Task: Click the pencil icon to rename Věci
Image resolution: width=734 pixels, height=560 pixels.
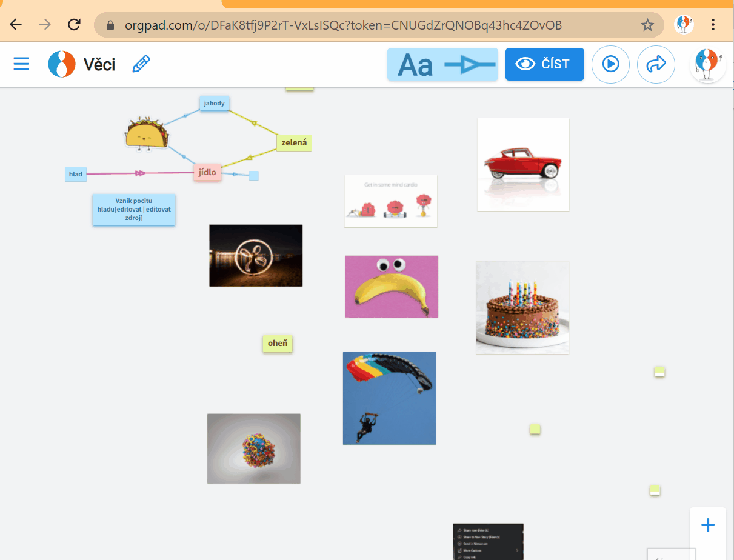Action: (x=141, y=64)
